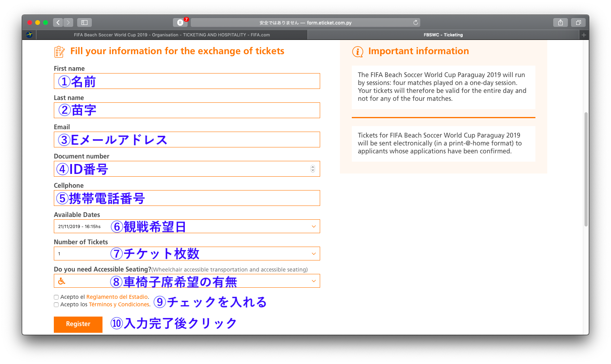
Task: Focus the Document number field
Action: pyautogui.click(x=187, y=169)
